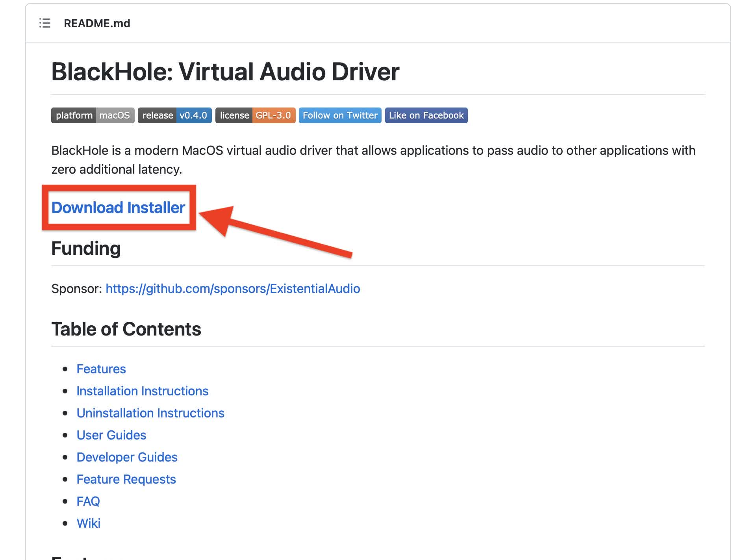The width and height of the screenshot is (734, 560).
Task: Open the Wiki link
Action: pyautogui.click(x=89, y=523)
